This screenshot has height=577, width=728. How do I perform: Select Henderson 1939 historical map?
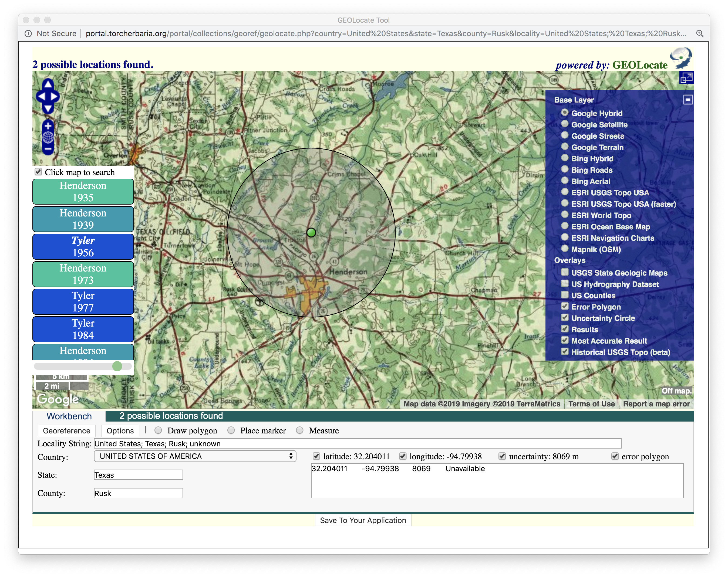[x=83, y=219]
